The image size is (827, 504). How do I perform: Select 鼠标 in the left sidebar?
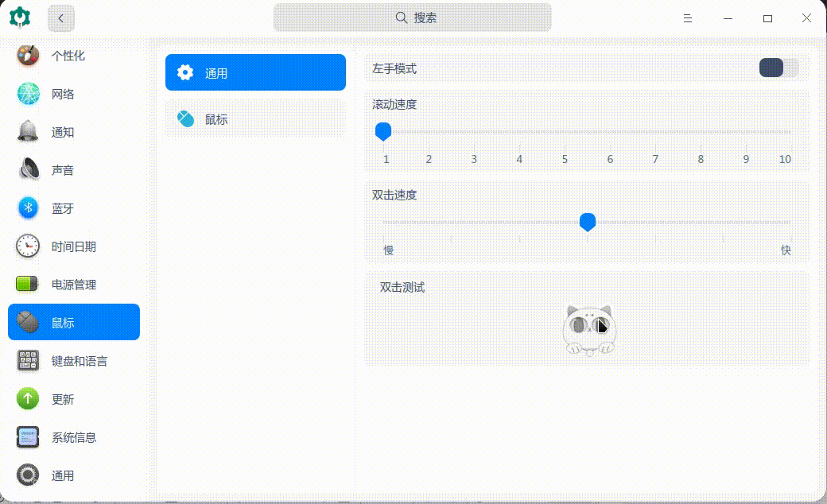pos(73,322)
